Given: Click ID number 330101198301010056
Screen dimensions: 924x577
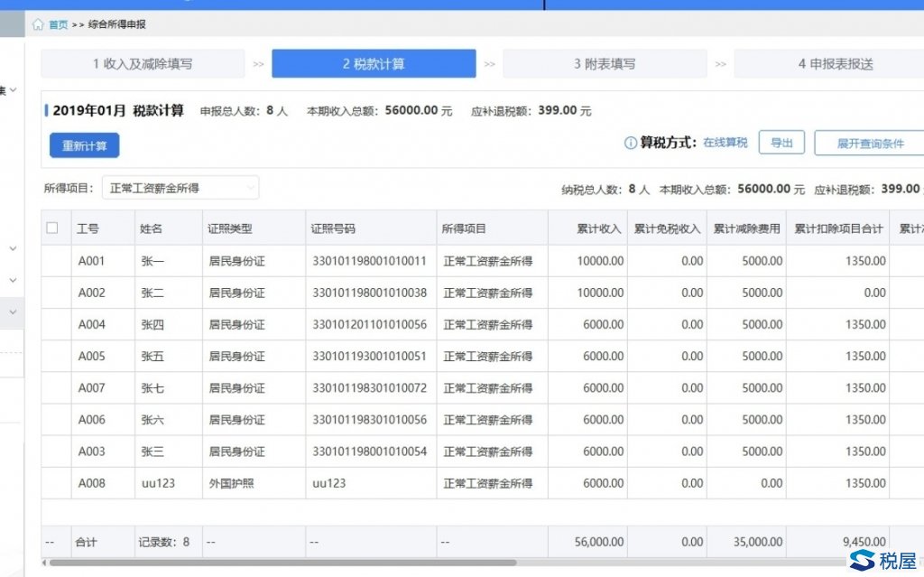Looking at the screenshot, I should (369, 420).
